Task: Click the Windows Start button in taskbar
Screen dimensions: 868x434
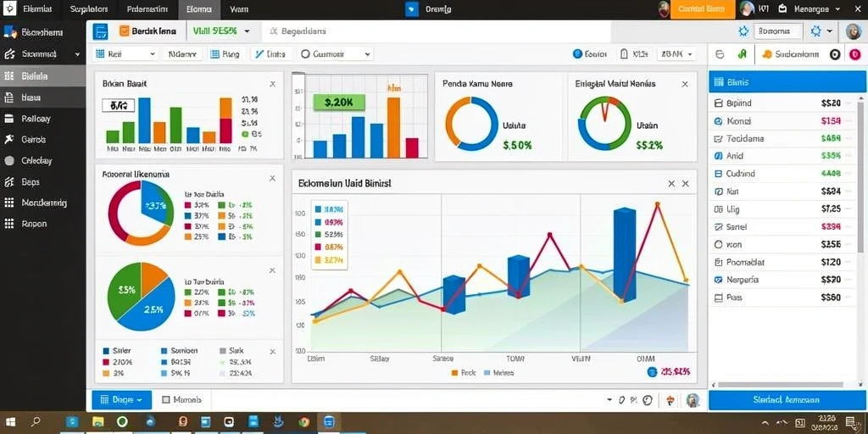Action: tap(10, 422)
